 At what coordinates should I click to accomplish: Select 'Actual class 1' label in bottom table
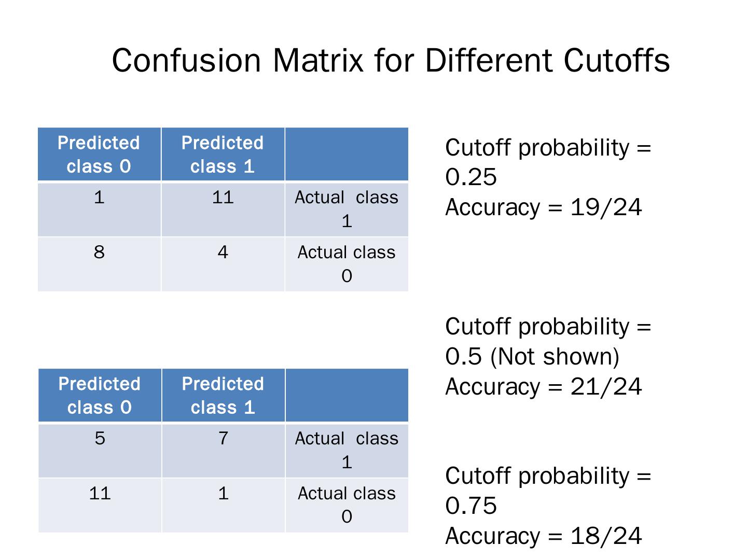(347, 450)
